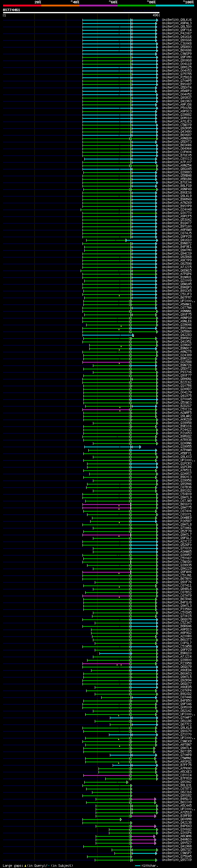The width and height of the screenshot is (197, 868).
Task: Click the cyan alignment bar of Q42283
Action: [108, 335]
